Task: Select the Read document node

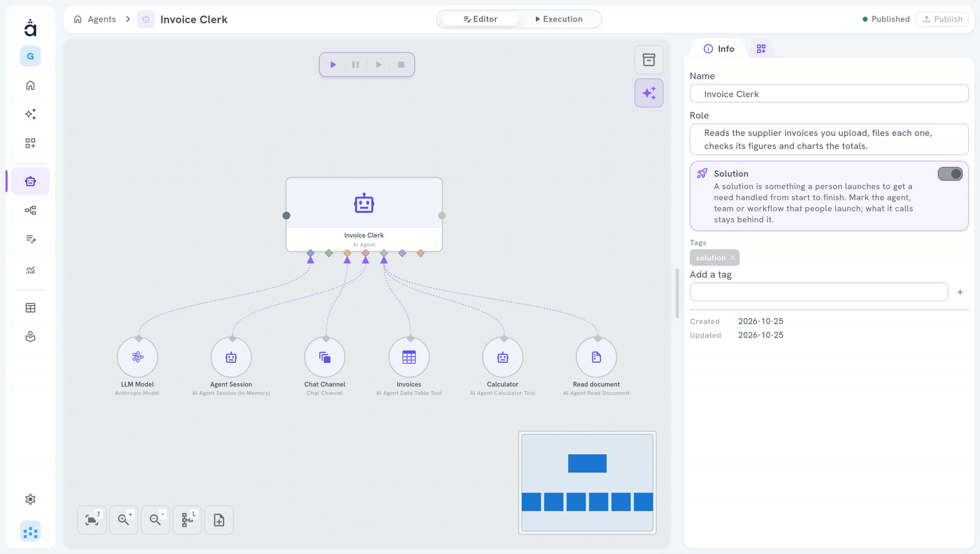Action: click(x=597, y=357)
